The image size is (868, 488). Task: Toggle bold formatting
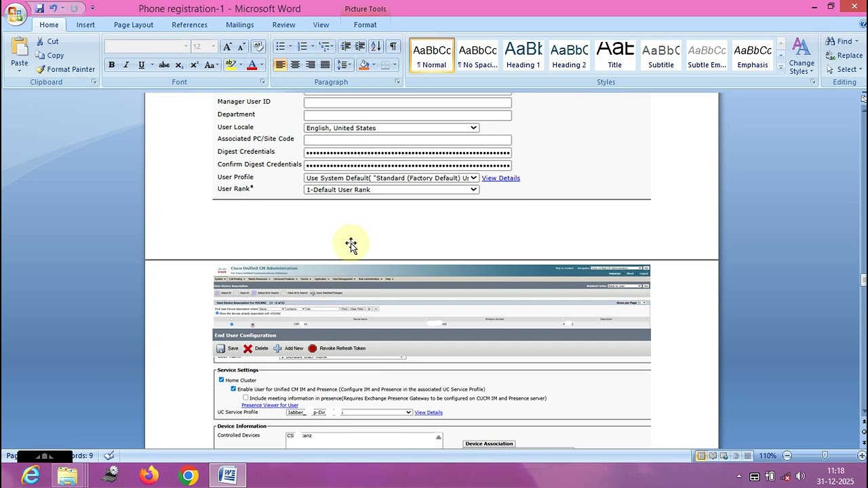(111, 65)
